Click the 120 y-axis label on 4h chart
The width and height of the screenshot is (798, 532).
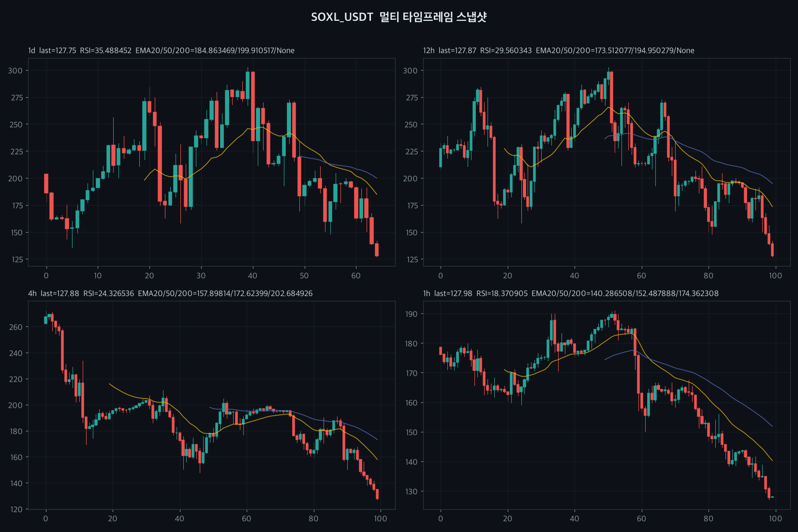(x=16, y=509)
